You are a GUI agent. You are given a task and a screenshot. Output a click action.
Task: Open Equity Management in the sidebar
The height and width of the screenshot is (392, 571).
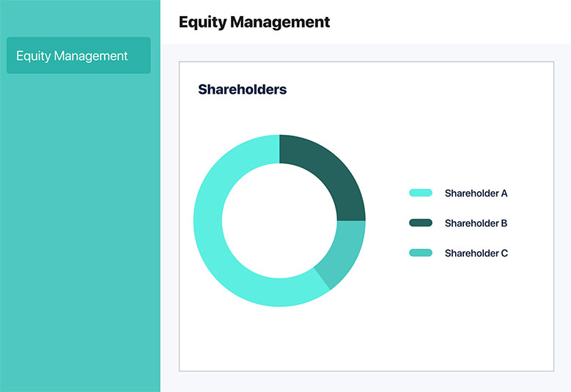pos(78,56)
